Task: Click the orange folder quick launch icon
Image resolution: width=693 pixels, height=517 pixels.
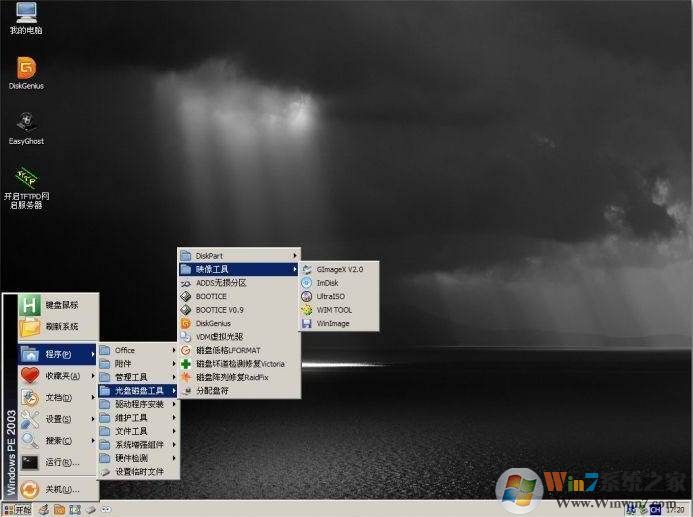Action: 59,509
